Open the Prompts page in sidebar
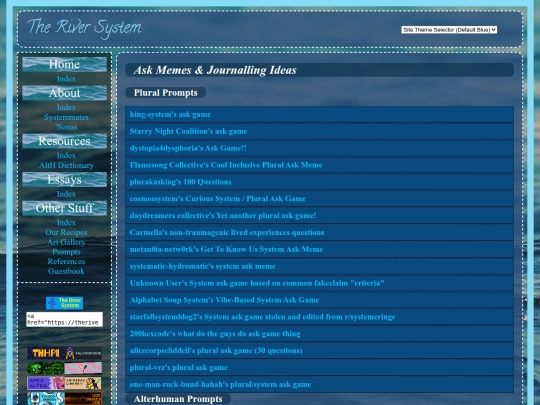This screenshot has width=540, height=405. (66, 252)
